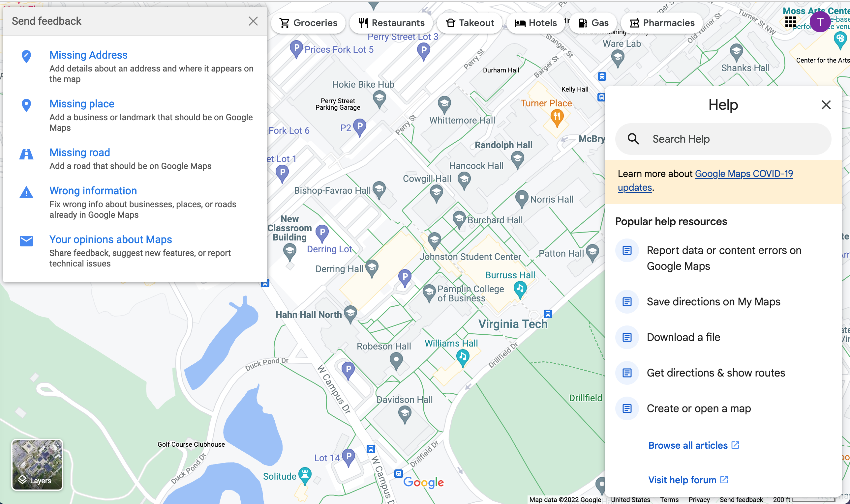Image resolution: width=850 pixels, height=504 pixels.
Task: Click P2 parking marker
Action: pos(360,127)
